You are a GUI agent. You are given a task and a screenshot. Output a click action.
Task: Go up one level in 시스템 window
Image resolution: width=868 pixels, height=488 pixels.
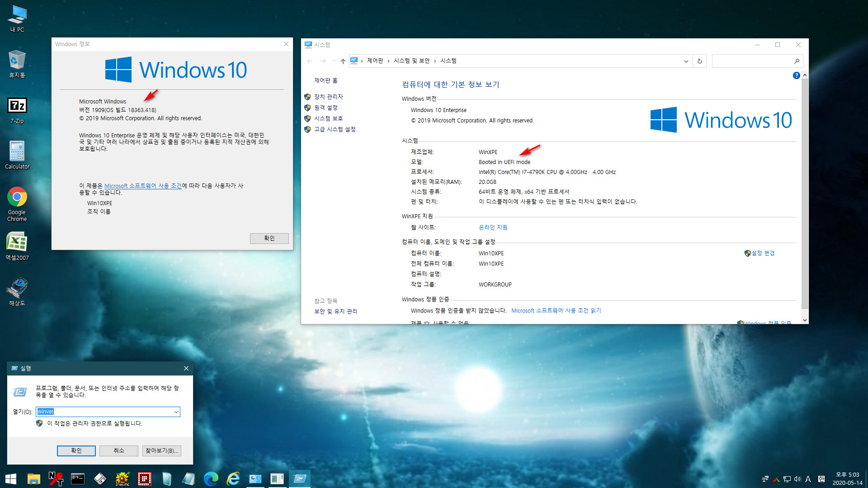pyautogui.click(x=343, y=61)
